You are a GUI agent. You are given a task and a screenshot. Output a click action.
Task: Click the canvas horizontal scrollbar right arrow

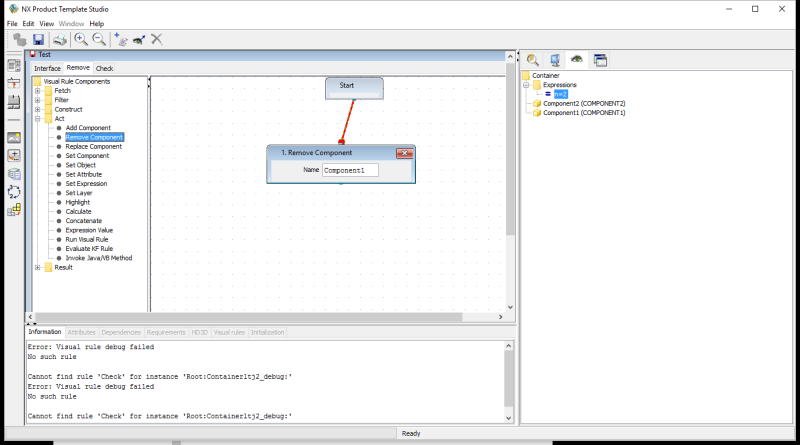pos(501,317)
